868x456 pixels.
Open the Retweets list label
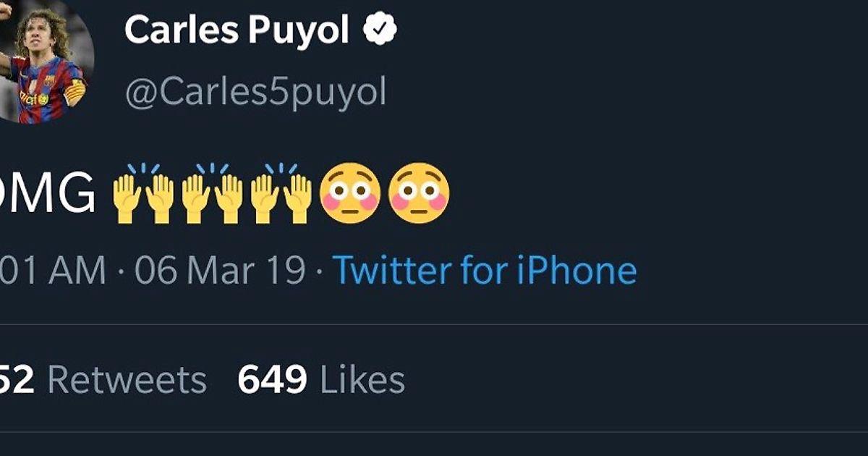coord(127,380)
